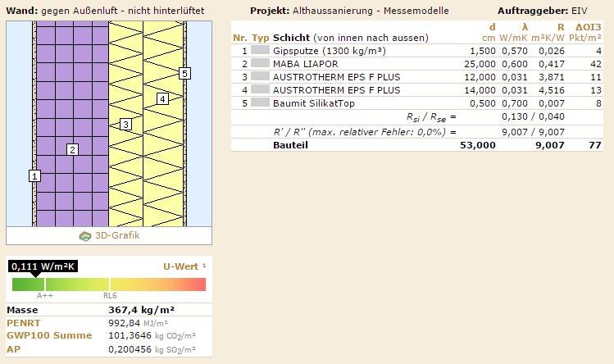The image size is (614, 364).
Task: Click the AP label
Action: point(13,349)
